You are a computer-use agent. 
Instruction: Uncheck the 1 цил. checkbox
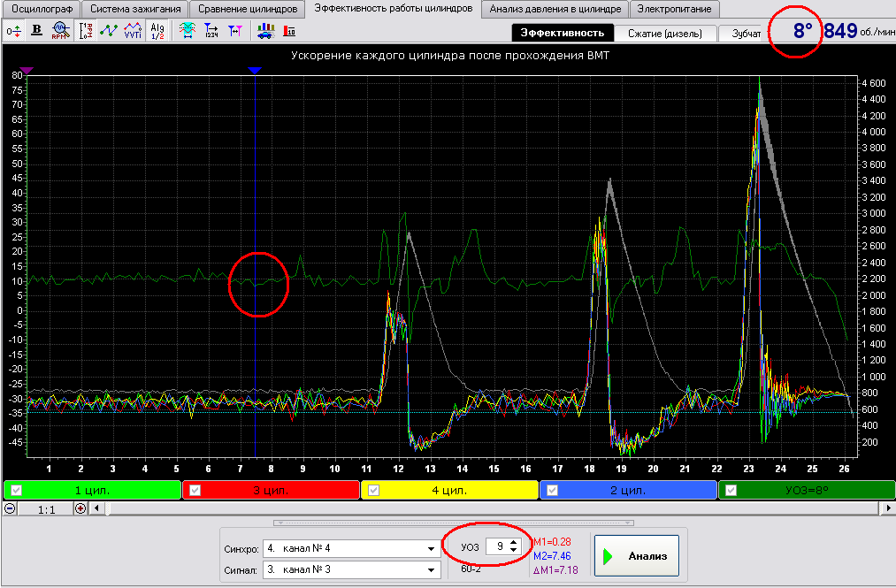click(x=16, y=490)
